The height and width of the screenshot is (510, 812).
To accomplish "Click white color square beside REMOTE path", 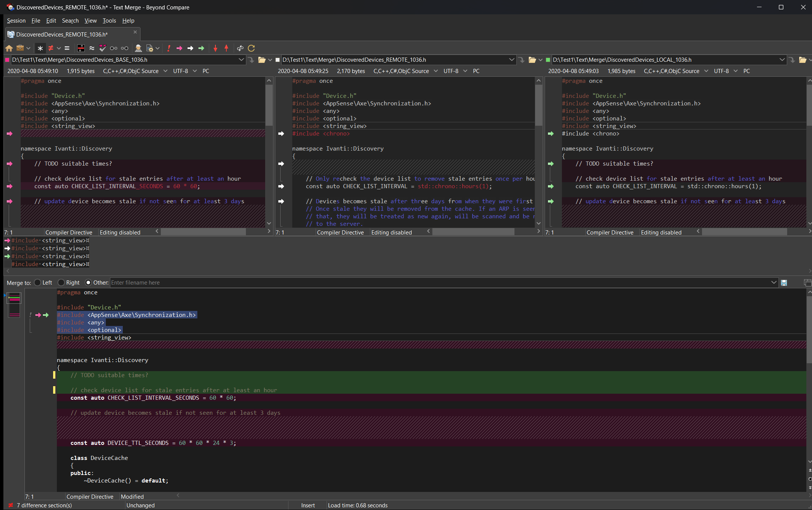I will pos(278,60).
